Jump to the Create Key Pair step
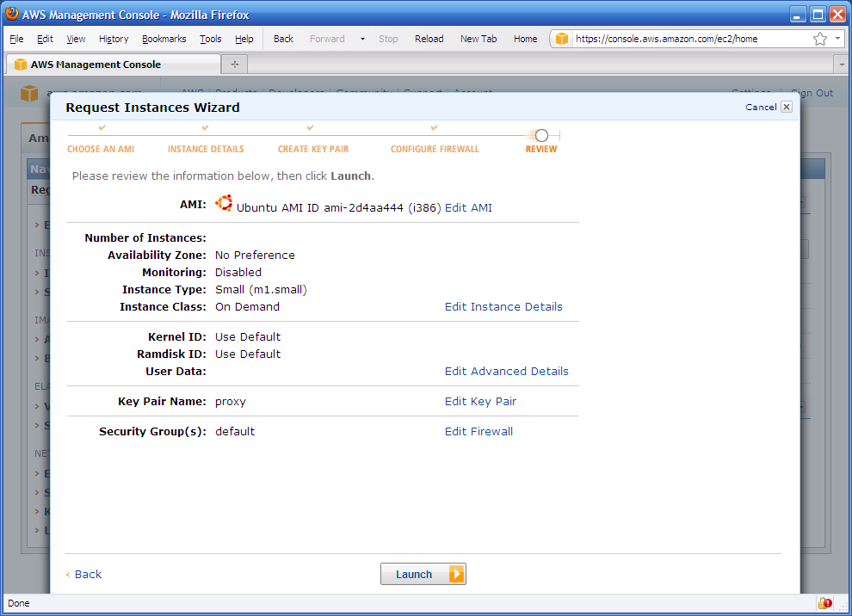852x616 pixels. coord(313,149)
